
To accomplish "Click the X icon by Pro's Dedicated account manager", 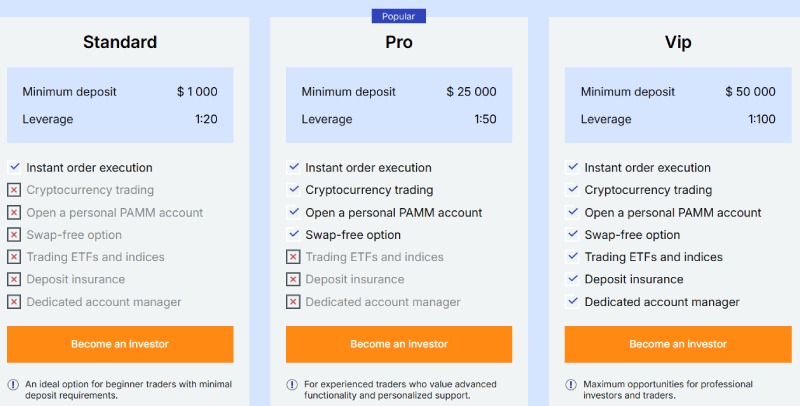I will pos(293,302).
